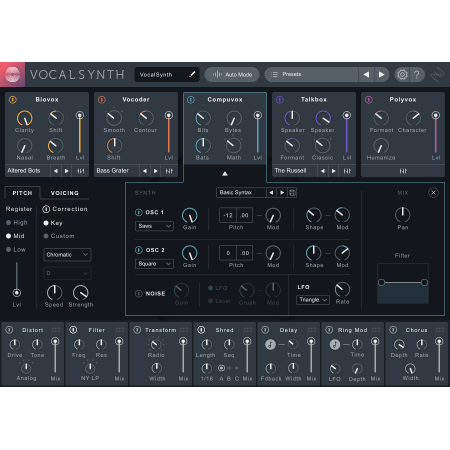Open the Presets browser dropdown
The height and width of the screenshot is (450, 450).
pos(312,74)
